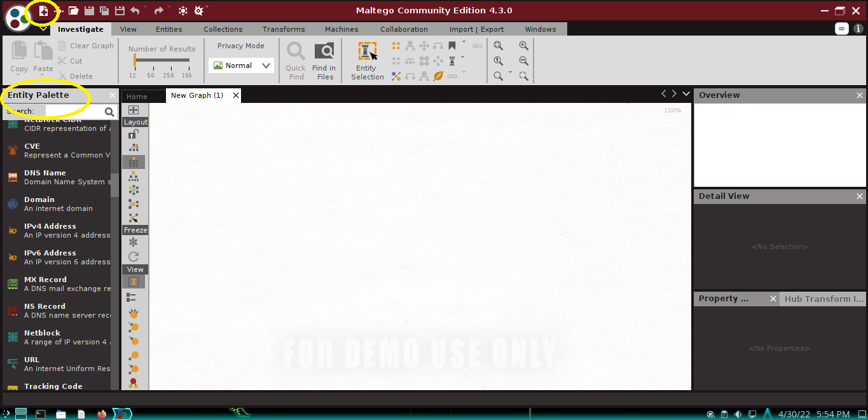Open the View ribbon tab

pos(128,29)
